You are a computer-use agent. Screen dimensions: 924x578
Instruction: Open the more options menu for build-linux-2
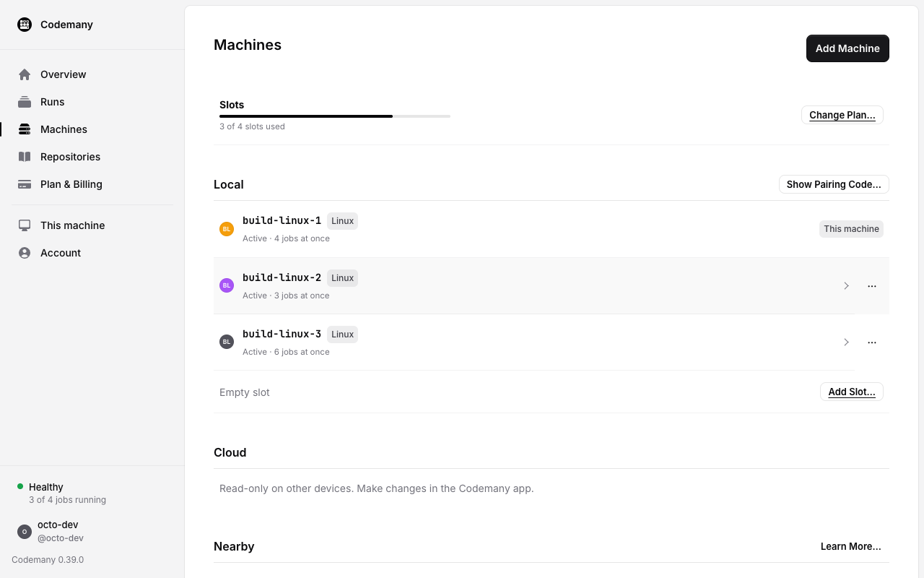[872, 286]
